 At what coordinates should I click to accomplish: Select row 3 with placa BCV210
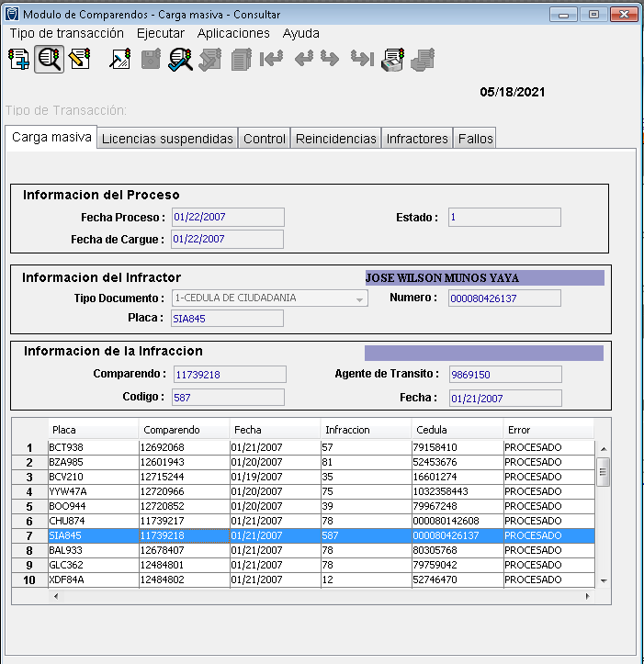[64, 477]
